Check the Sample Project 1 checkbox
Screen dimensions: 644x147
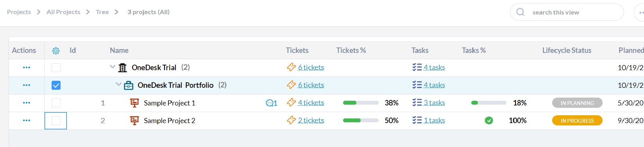point(56,103)
